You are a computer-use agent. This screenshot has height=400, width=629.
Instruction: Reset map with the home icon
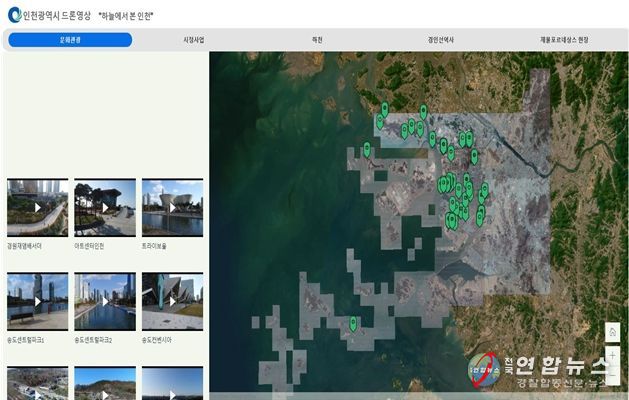click(x=612, y=332)
